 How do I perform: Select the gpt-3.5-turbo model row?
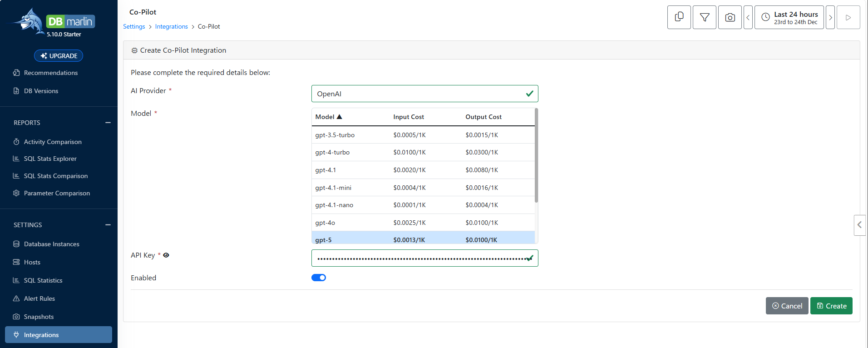[423, 135]
